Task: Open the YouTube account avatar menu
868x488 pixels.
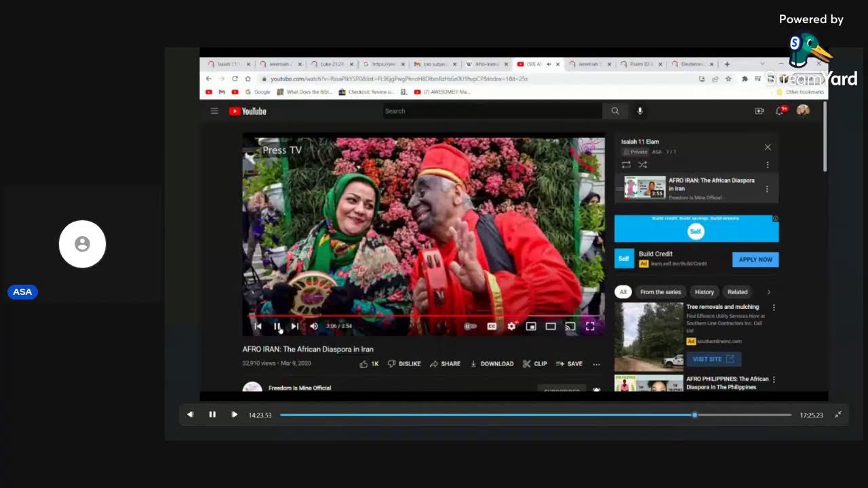Action: [803, 110]
